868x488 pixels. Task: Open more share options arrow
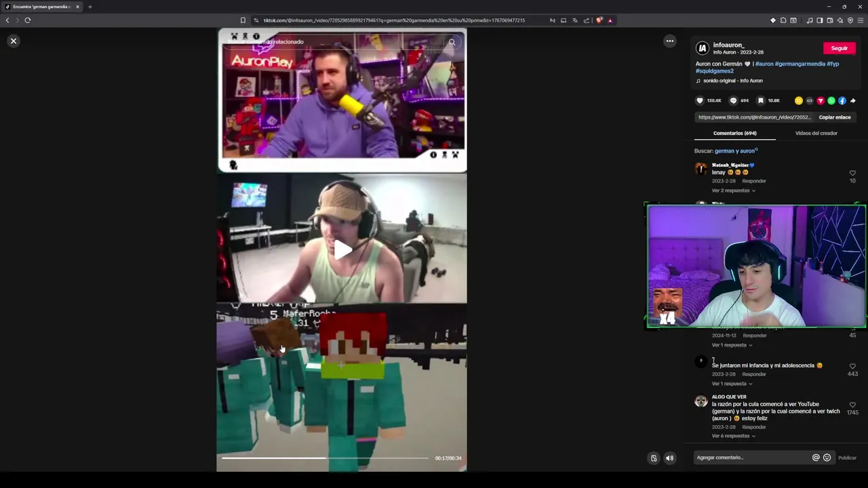click(853, 101)
